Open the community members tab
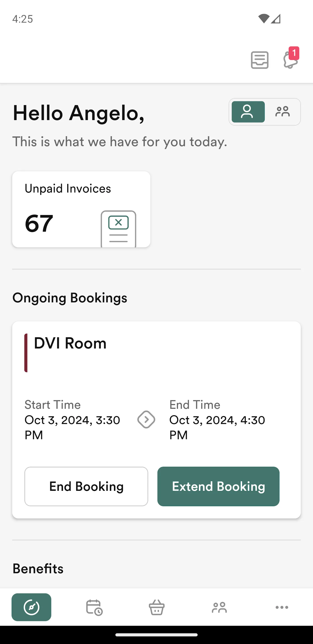 (x=219, y=607)
